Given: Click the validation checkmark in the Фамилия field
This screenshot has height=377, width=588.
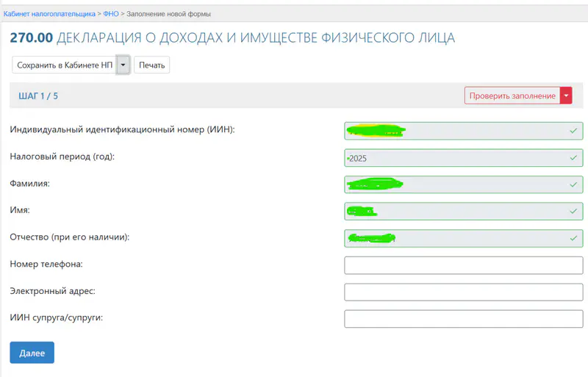Looking at the screenshot, I should (573, 184).
